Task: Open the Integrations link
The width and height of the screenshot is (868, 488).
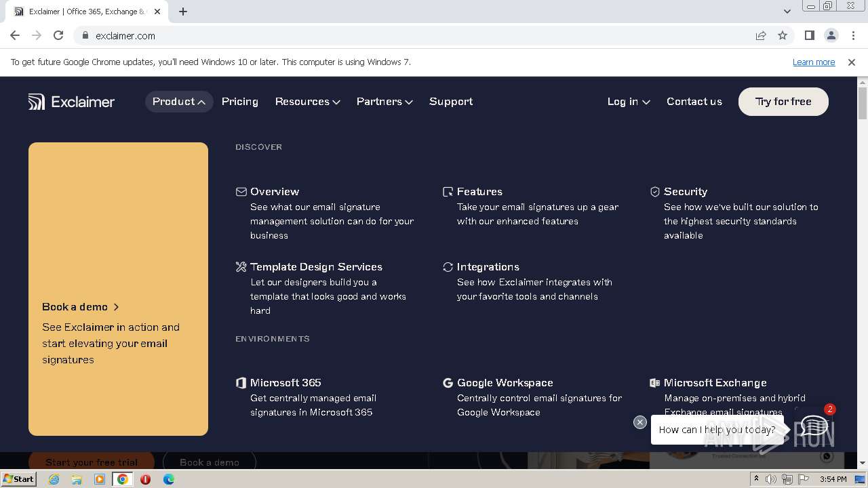Action: (488, 267)
